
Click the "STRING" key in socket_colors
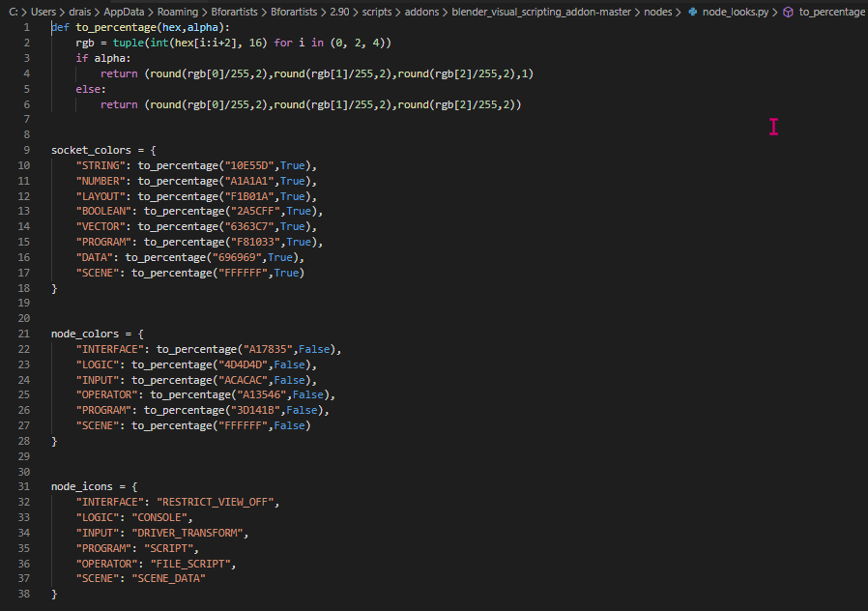tap(101, 165)
